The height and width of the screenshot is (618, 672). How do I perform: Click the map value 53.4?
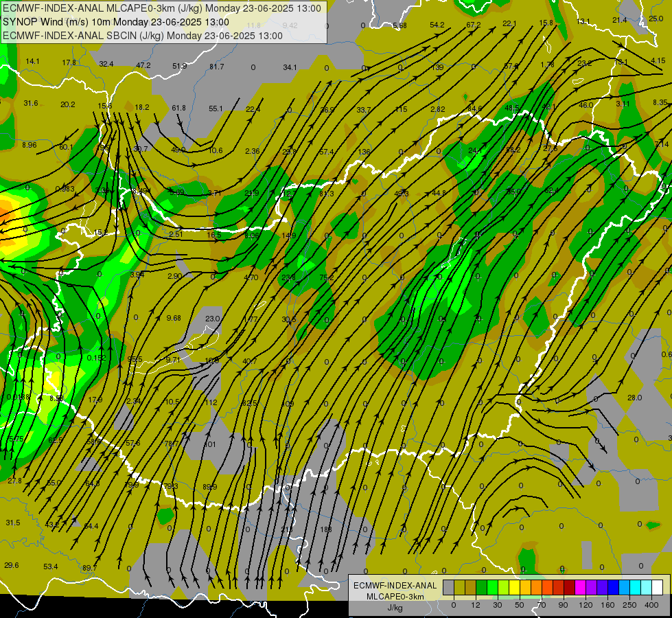coord(51,566)
